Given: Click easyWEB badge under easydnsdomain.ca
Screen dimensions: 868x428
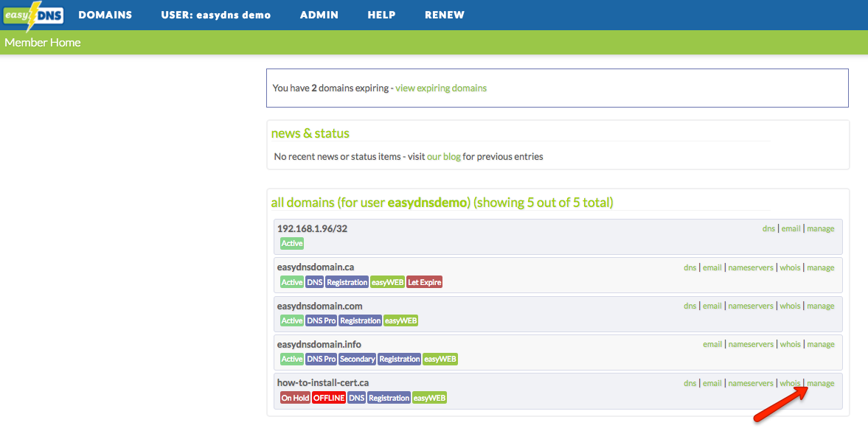Looking at the screenshot, I should tap(387, 282).
